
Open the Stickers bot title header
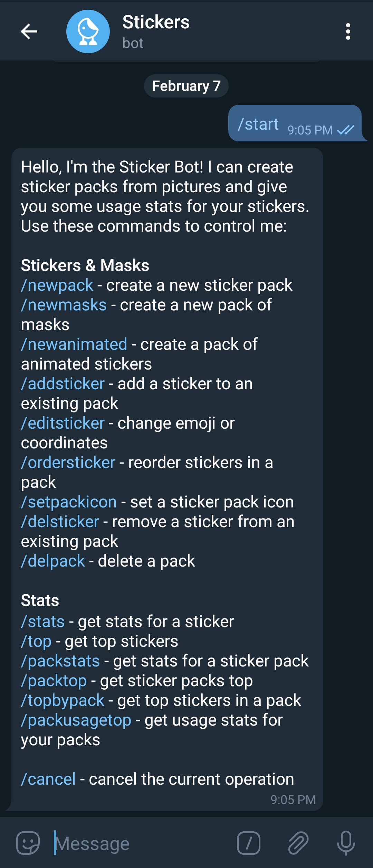[156, 31]
